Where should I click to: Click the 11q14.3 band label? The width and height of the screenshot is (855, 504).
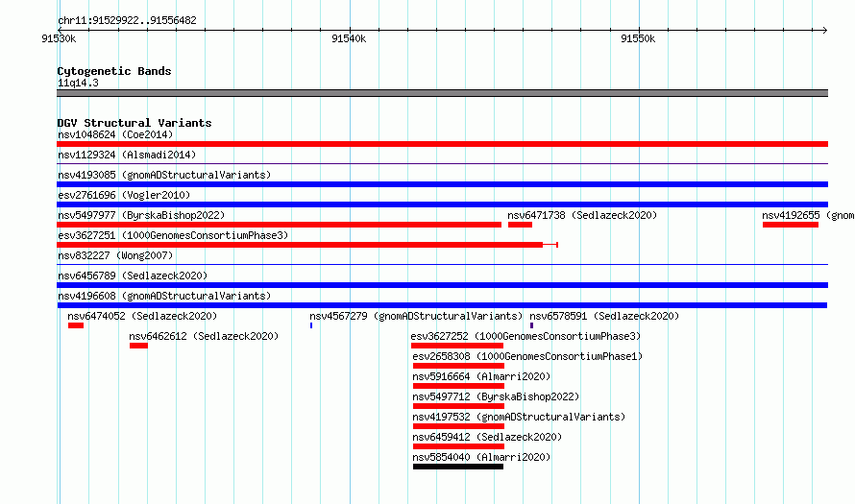click(x=78, y=83)
